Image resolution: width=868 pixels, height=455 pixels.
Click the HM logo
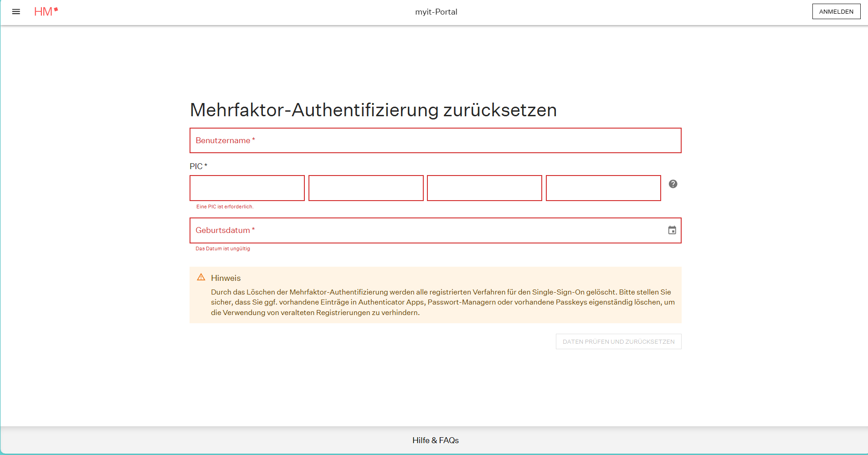click(x=46, y=12)
